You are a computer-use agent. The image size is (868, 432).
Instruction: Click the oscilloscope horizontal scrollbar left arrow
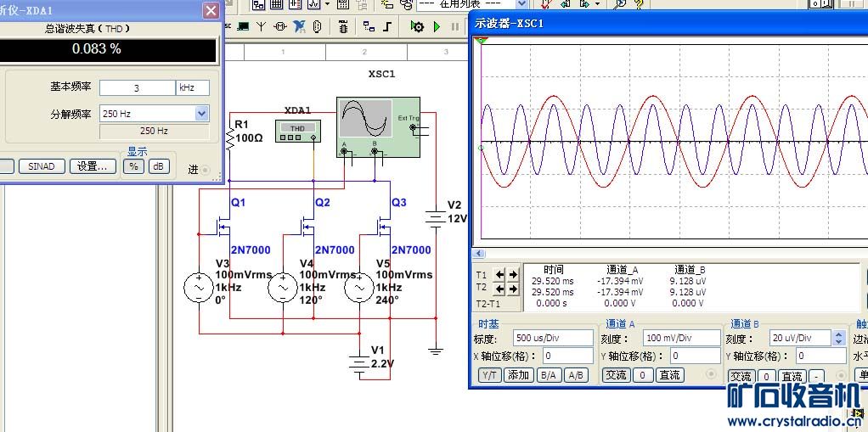pyautogui.click(x=478, y=254)
